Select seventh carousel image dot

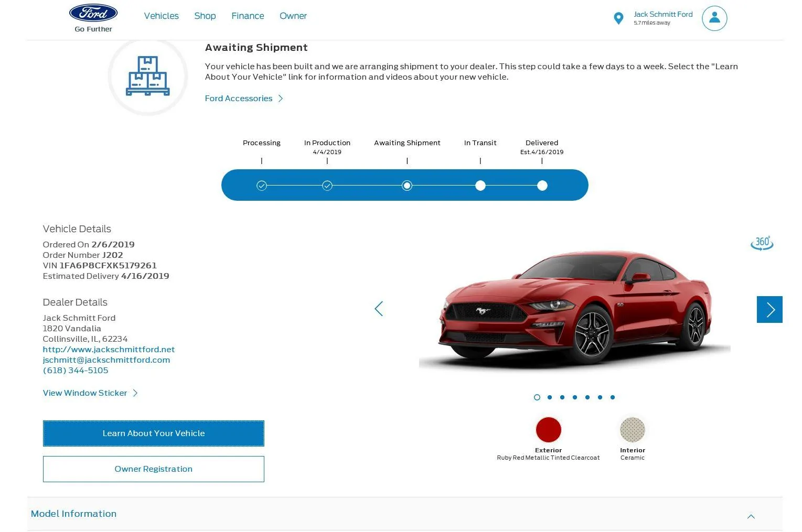point(613,397)
